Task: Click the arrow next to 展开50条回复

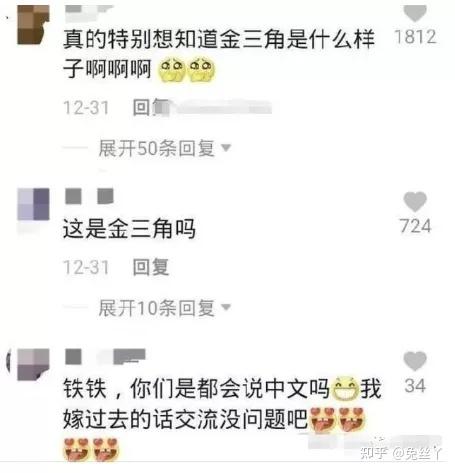Action: (x=226, y=147)
